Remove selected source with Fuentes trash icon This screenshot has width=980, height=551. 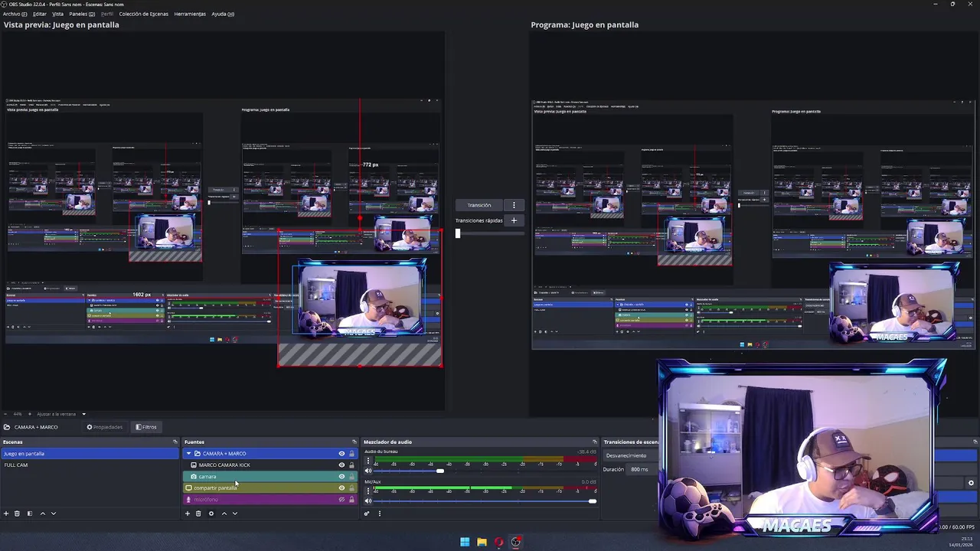(198, 514)
